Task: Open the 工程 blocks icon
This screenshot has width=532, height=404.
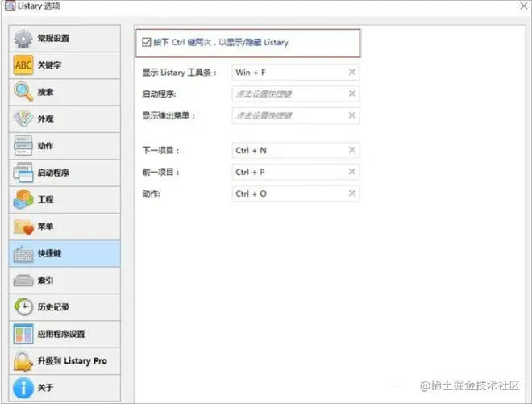Action: [23, 199]
